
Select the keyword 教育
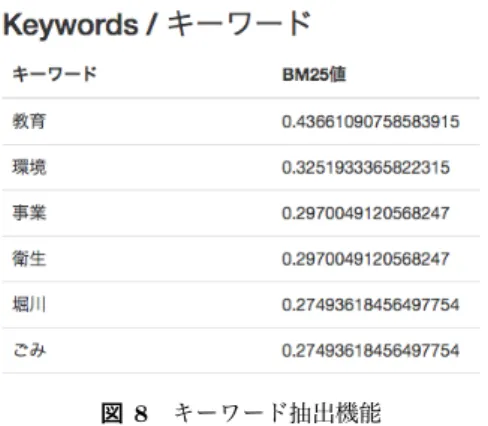point(29,121)
